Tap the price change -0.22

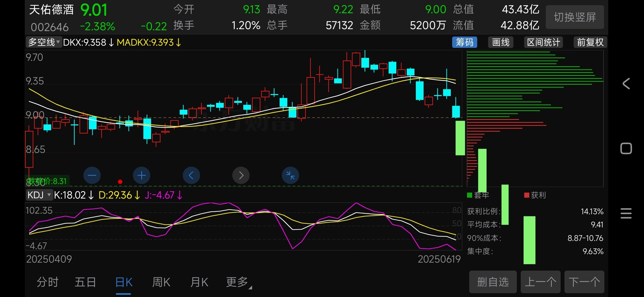[154, 27]
